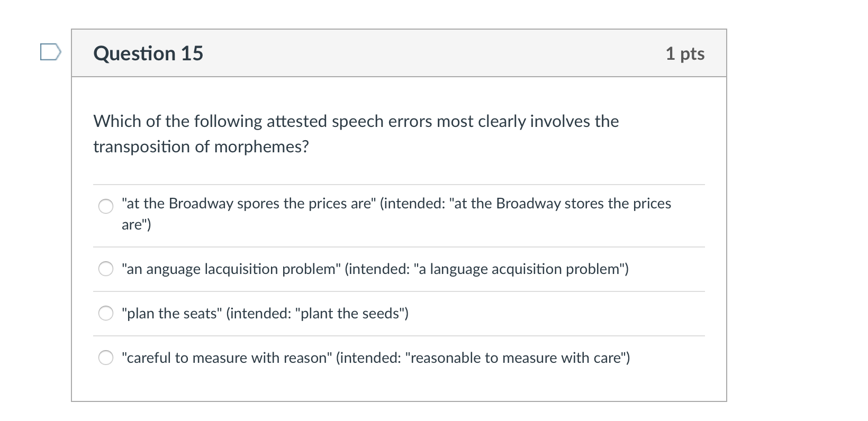Click the "1 pts" points label
868x421 pixels.
pos(685,53)
